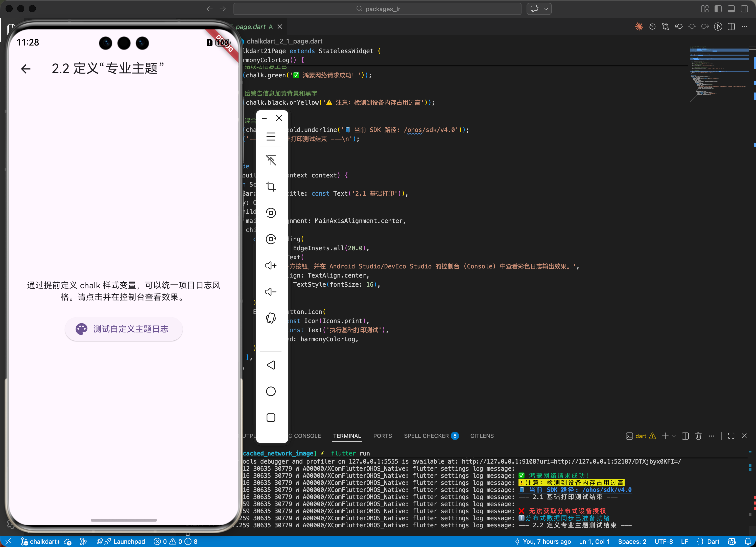Viewport: 756px width, 547px height.
Task: Toggle the primary sidebar layout icon
Action: (x=718, y=9)
